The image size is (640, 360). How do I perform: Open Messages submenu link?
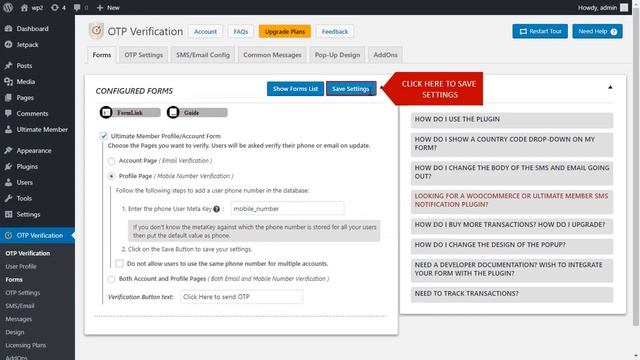(18, 319)
